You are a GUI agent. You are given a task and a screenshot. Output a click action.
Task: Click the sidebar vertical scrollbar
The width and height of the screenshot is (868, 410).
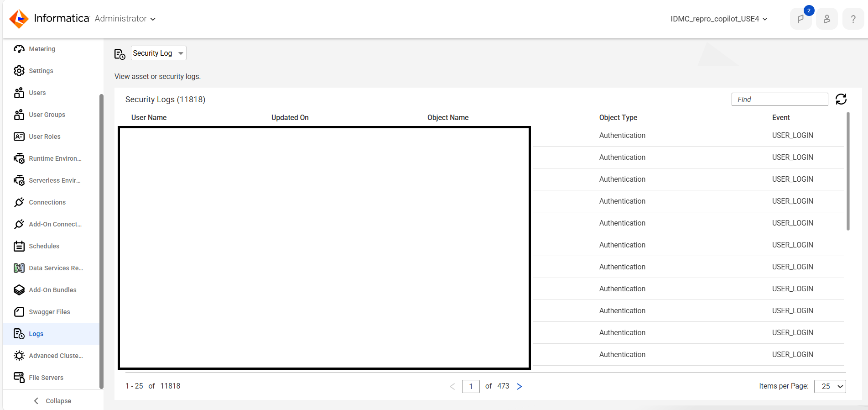pos(101,241)
